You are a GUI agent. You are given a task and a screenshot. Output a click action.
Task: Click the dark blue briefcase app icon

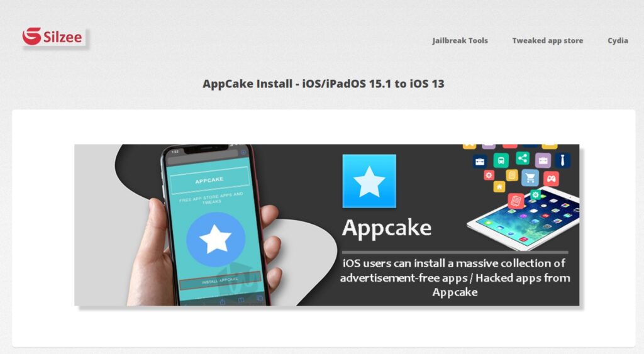click(480, 161)
